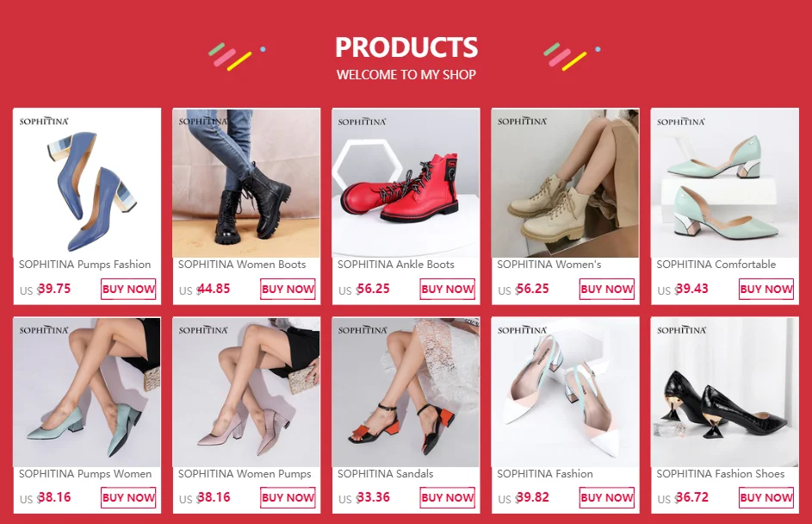812x524 pixels.
Task: Click BUY NOW for the $39.43 Comfortable shoes
Action: click(766, 290)
